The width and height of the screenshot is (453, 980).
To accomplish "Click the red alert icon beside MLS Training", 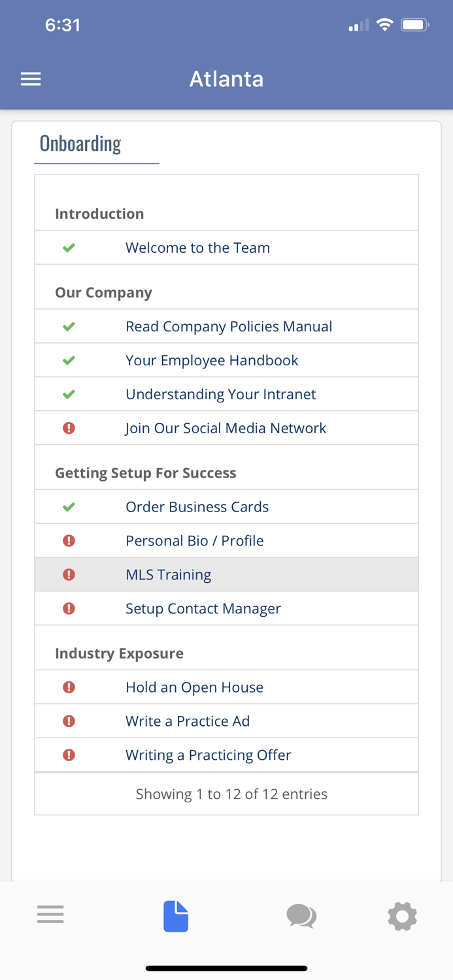I will (x=69, y=574).
